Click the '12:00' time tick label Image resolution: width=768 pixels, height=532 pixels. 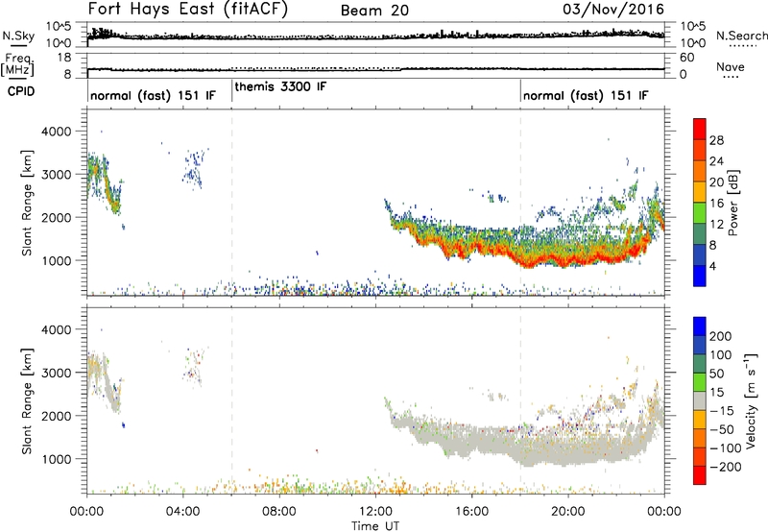pos(375,512)
